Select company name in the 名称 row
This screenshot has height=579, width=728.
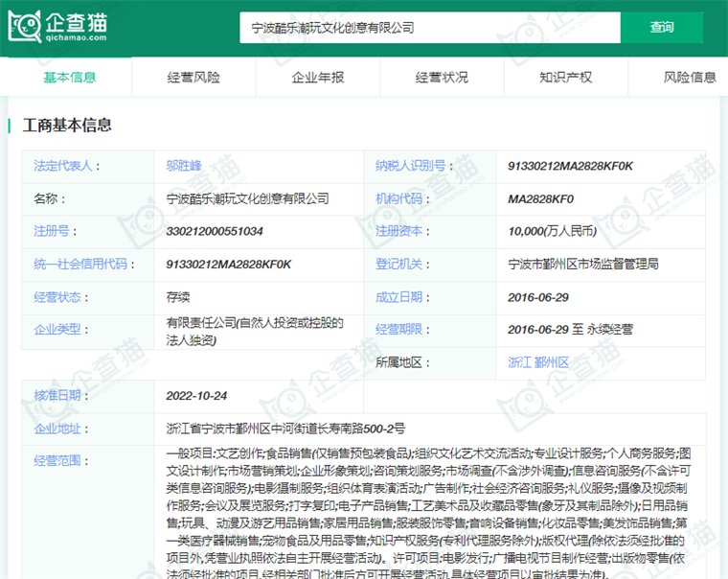(x=247, y=198)
